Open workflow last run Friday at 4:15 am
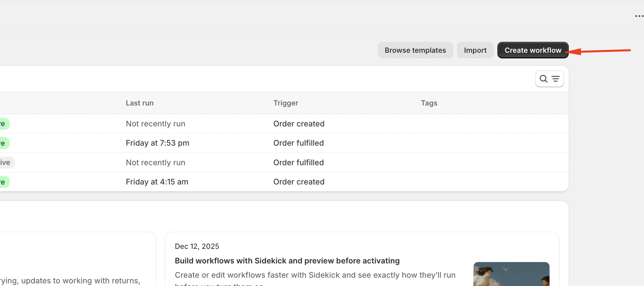This screenshot has width=644, height=286. [x=157, y=182]
